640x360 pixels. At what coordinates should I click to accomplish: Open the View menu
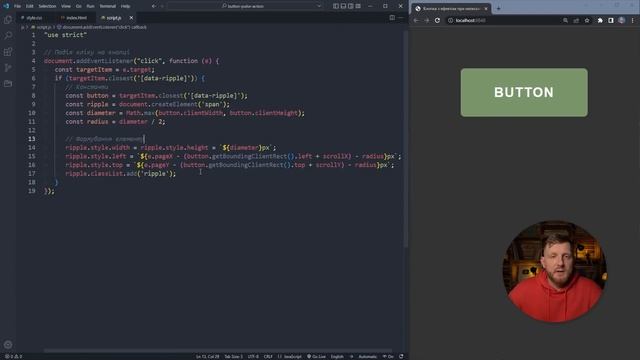tap(66, 6)
